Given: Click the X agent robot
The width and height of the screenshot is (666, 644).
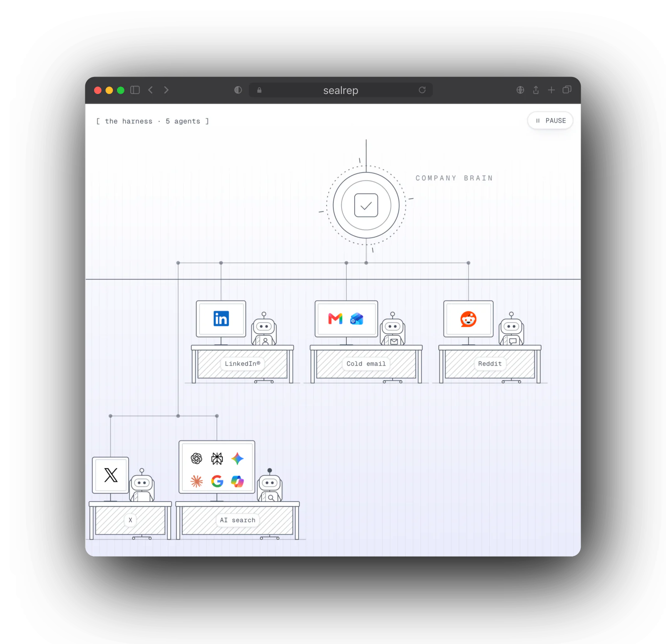Looking at the screenshot, I should tap(142, 485).
